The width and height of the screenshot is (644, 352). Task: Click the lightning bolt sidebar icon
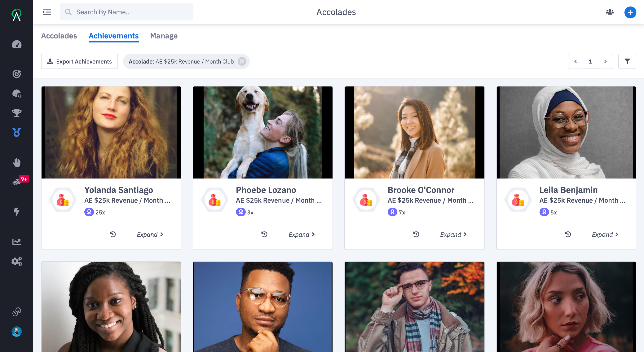(x=17, y=212)
